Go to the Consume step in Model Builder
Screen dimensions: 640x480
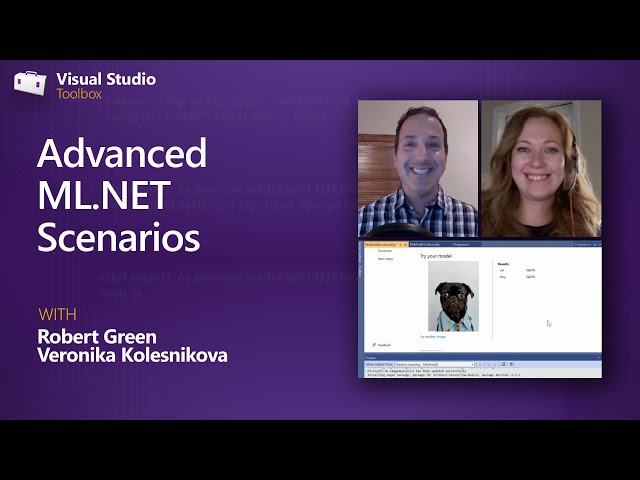point(385,251)
